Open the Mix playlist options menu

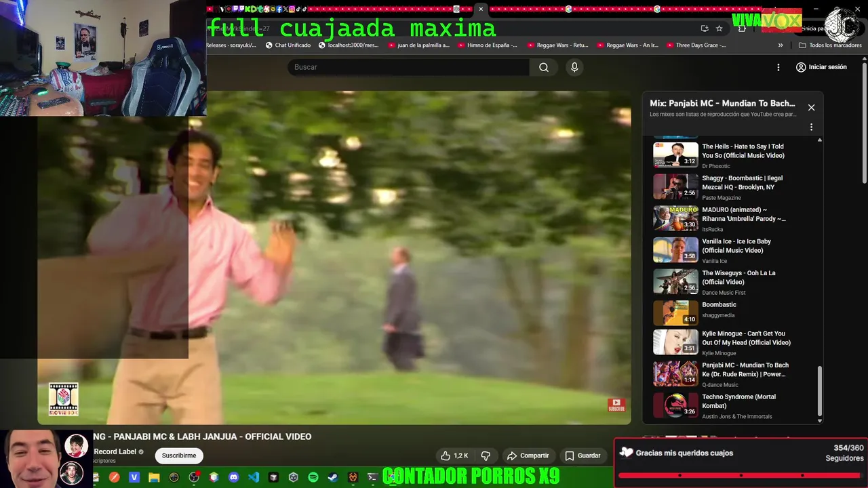[x=811, y=127]
